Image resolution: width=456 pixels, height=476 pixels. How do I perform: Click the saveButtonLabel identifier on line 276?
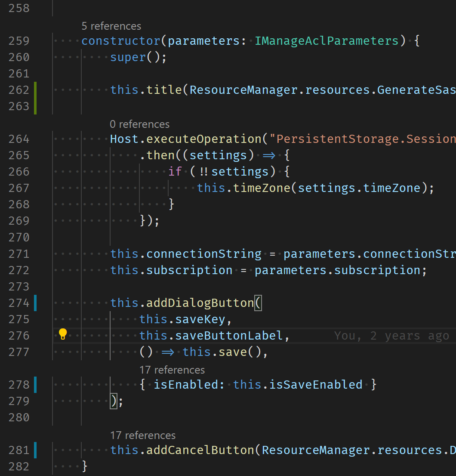231,335
